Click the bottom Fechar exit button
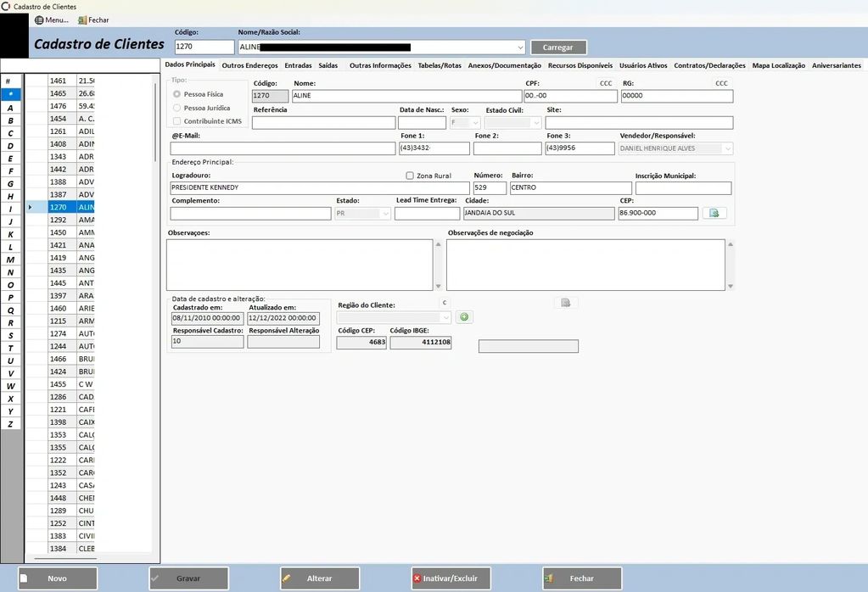 (x=581, y=578)
